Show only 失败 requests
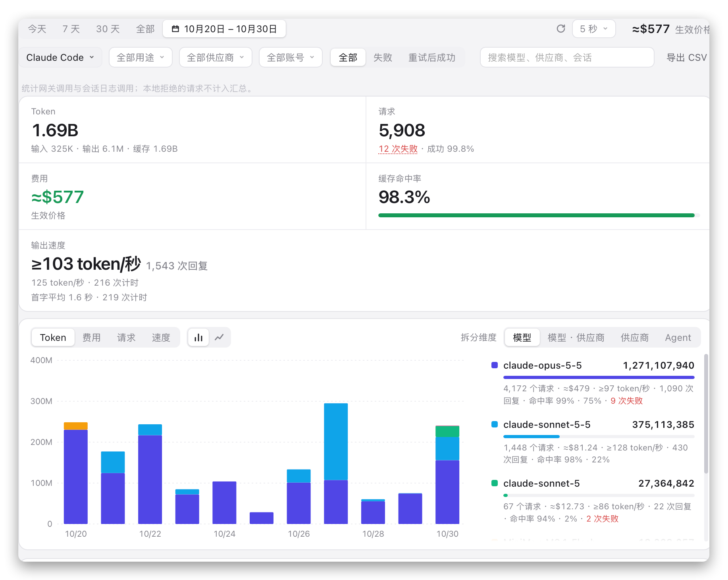 pyautogui.click(x=383, y=58)
